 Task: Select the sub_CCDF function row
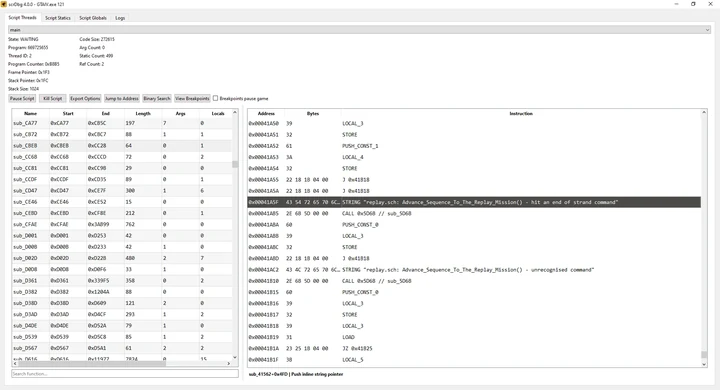pyautogui.click(x=122, y=180)
